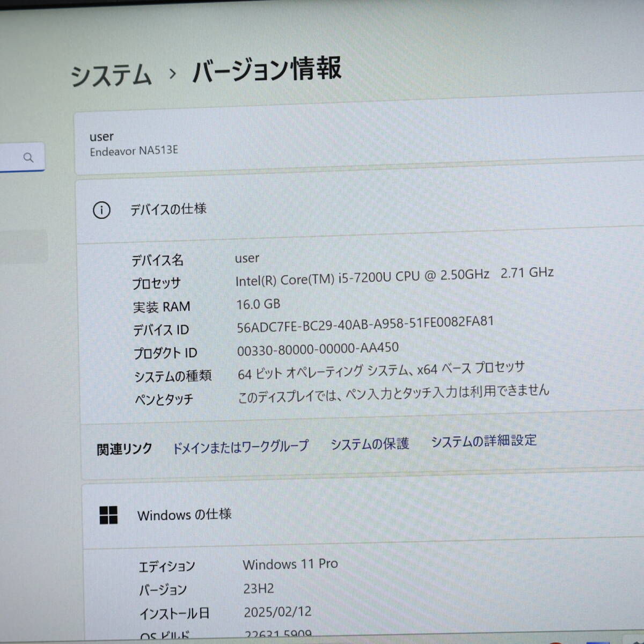Click the デバイス ID label

point(161,330)
